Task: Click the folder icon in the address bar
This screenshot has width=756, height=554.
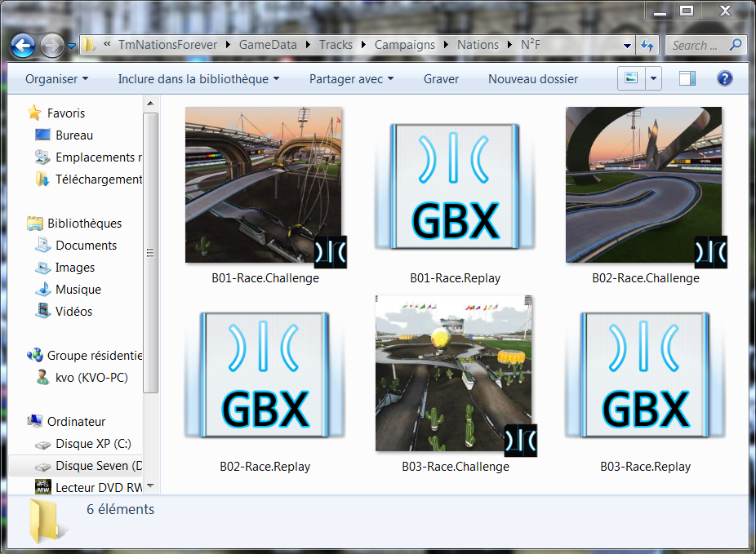Action: (x=89, y=45)
